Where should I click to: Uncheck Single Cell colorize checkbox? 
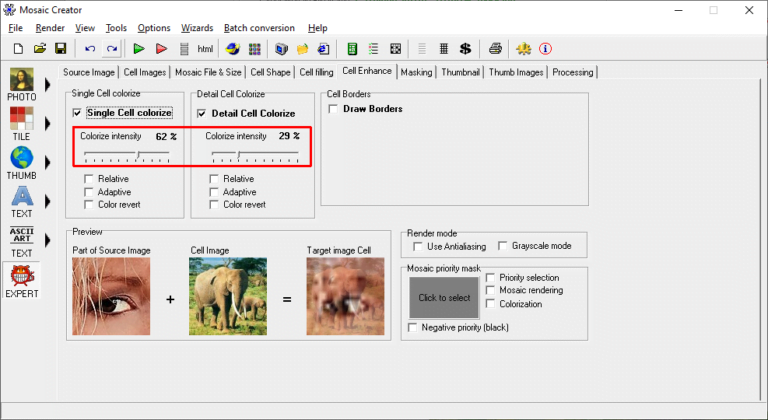(78, 113)
